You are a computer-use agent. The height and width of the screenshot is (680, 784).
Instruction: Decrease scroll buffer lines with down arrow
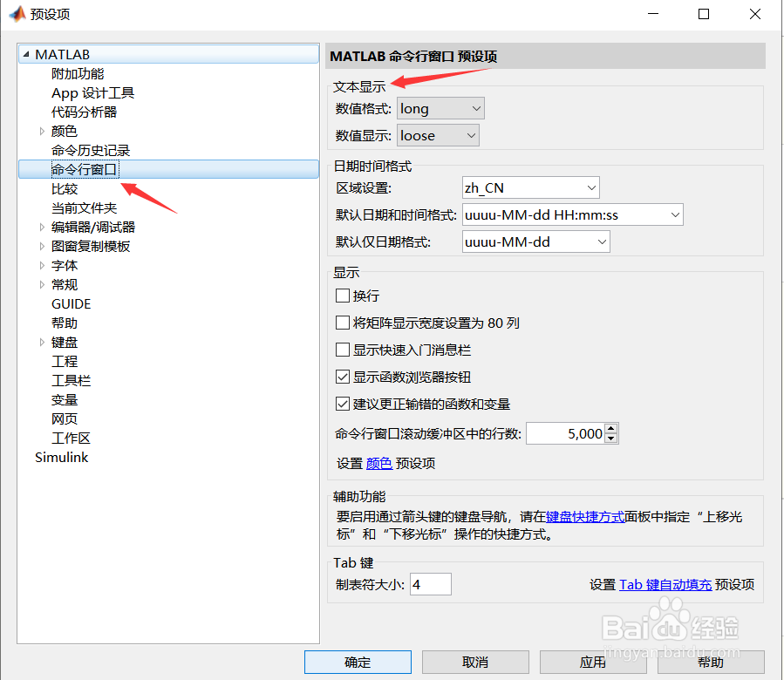coord(611,439)
